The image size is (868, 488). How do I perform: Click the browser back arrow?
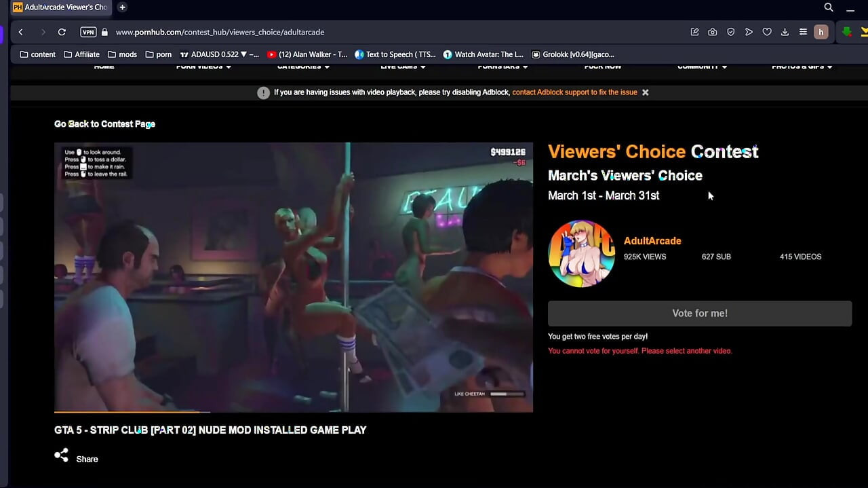(21, 32)
